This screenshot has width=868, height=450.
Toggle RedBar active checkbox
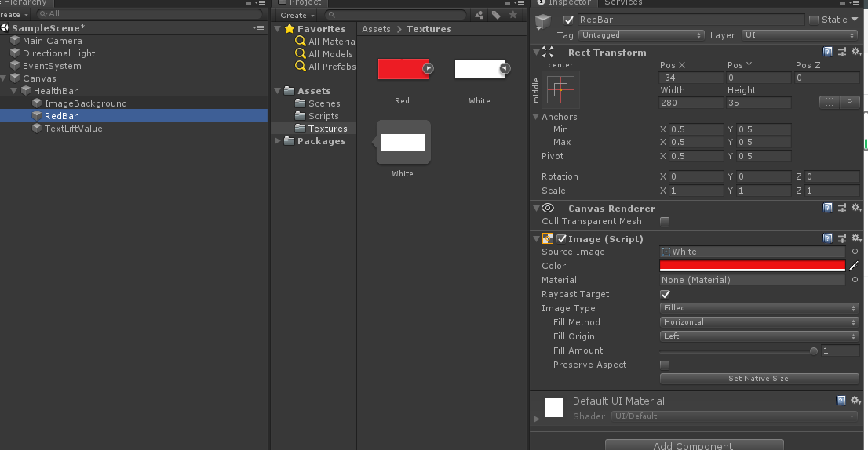[x=568, y=20]
